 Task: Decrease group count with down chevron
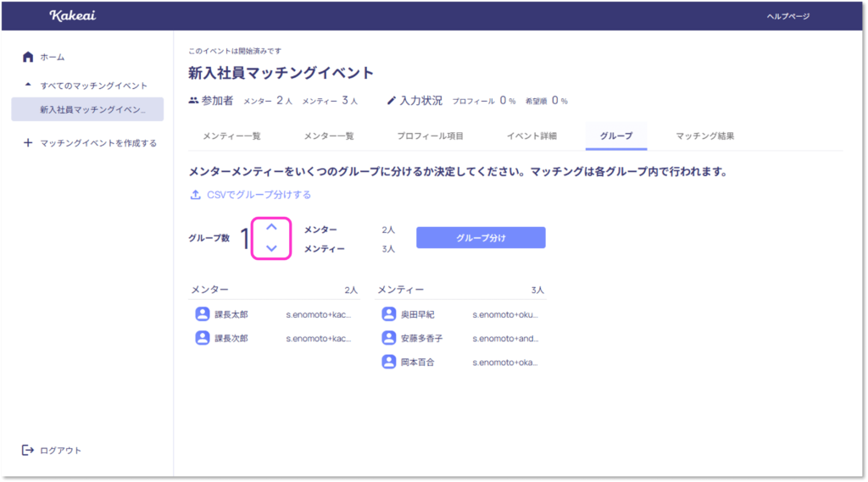[x=271, y=248]
